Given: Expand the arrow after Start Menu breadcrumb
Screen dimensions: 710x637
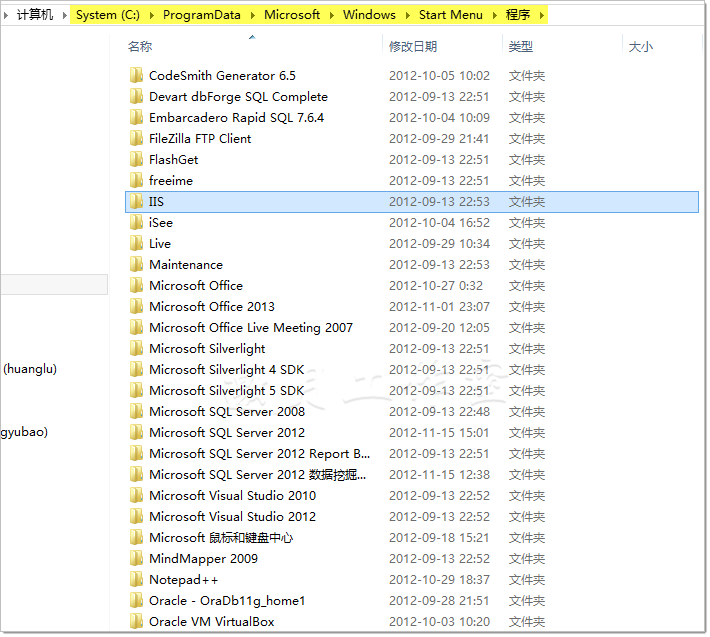Looking at the screenshot, I should (x=494, y=15).
